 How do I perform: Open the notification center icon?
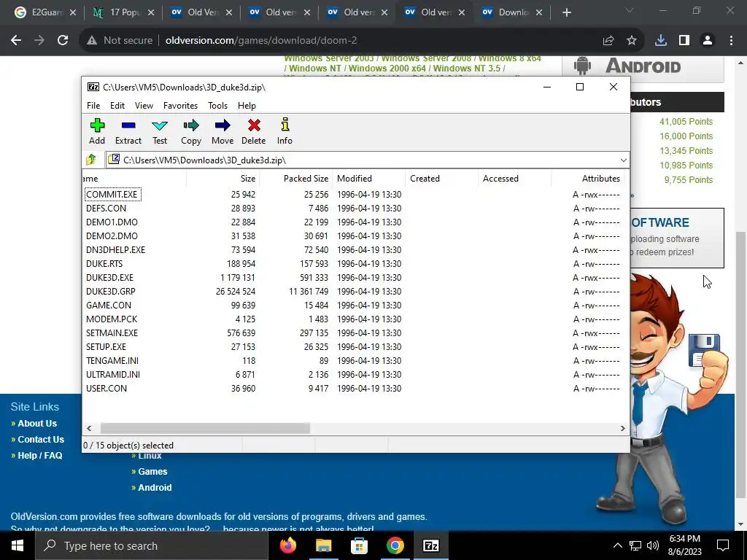point(723,545)
